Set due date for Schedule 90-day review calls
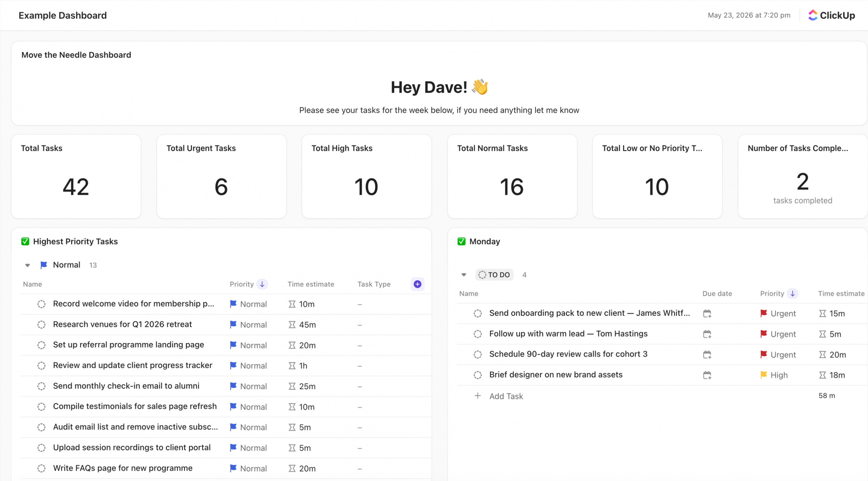 (x=707, y=355)
